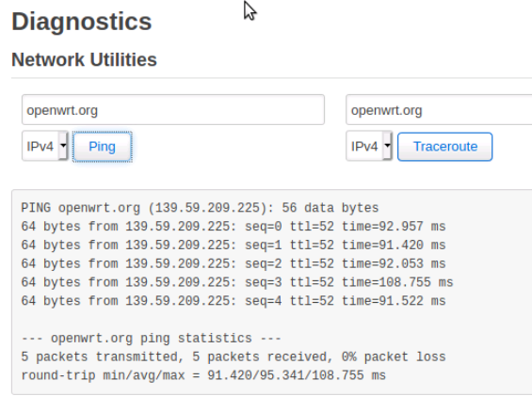Click the arrow on Traceroute's protocol selector
The width and height of the screenshot is (532, 412).
[x=387, y=146]
